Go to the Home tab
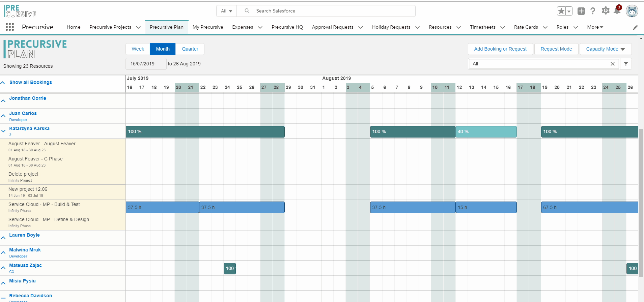This screenshot has height=302, width=644. (74, 27)
